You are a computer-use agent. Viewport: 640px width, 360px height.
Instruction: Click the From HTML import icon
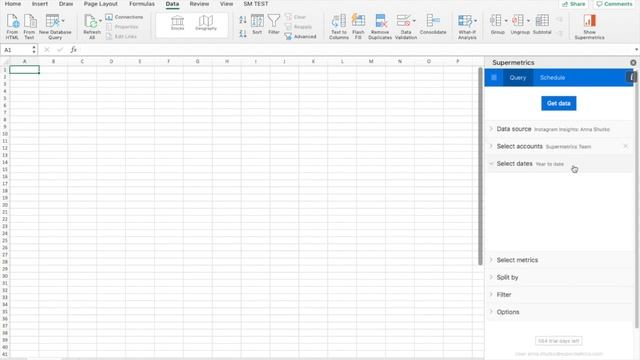click(x=12, y=26)
